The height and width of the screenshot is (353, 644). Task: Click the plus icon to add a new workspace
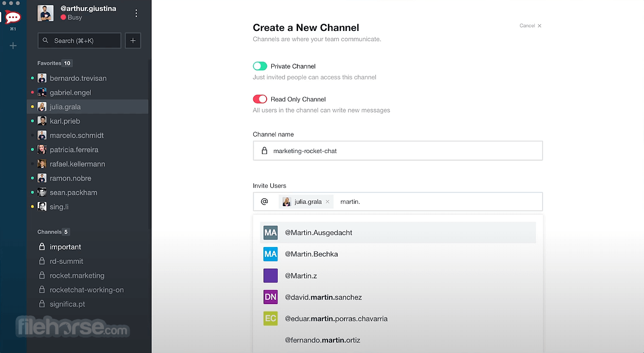coord(13,45)
